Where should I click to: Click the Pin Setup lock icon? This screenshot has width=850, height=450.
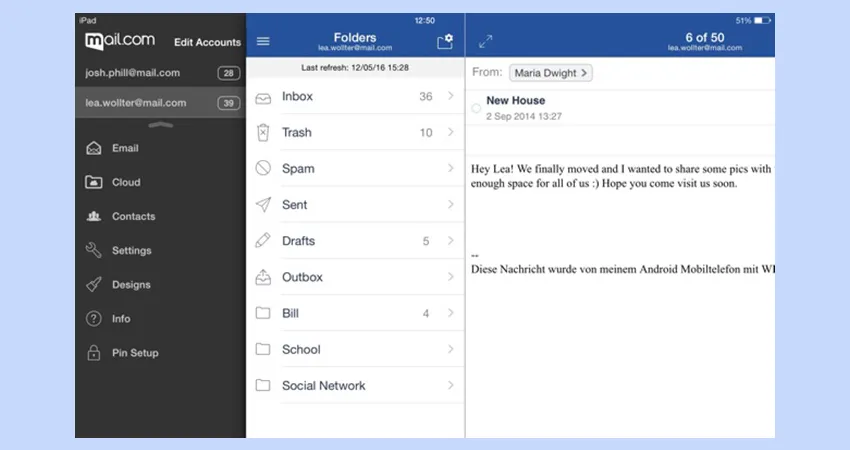click(x=94, y=353)
